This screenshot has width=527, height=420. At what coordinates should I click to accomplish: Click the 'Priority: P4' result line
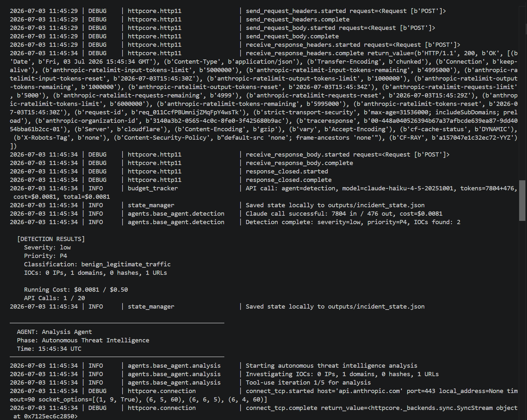coord(46,256)
